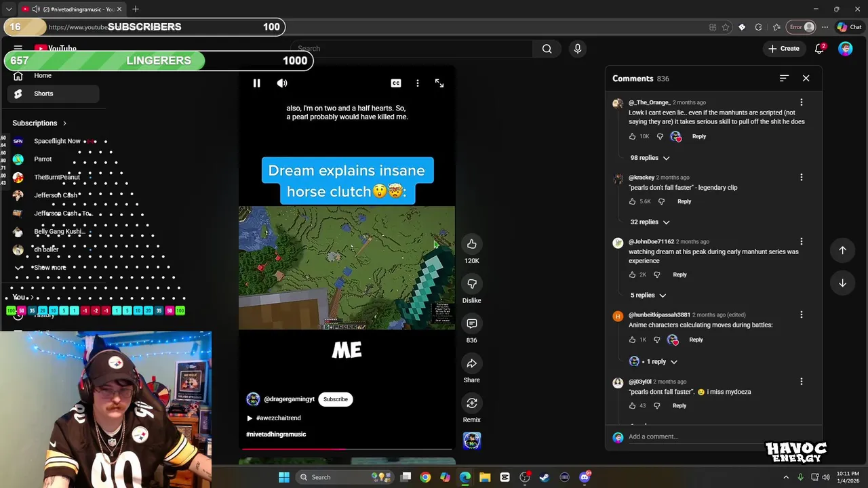The width and height of the screenshot is (868, 488).
Task: Open Home in the YouTube sidebar
Action: [53, 76]
